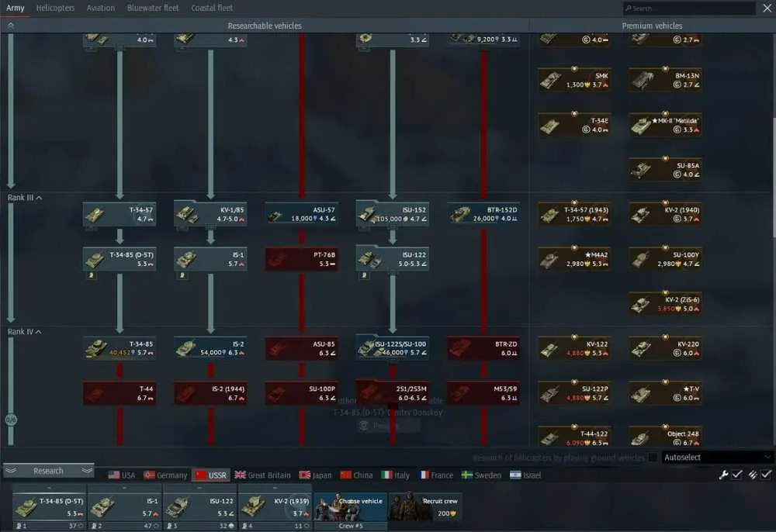
Task: Click Choose vehicle for Crew #5
Action: tap(351, 506)
